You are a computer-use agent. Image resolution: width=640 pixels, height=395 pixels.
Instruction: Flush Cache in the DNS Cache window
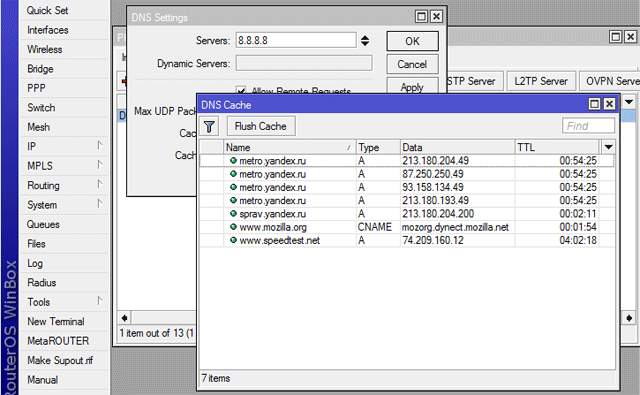coord(261,126)
